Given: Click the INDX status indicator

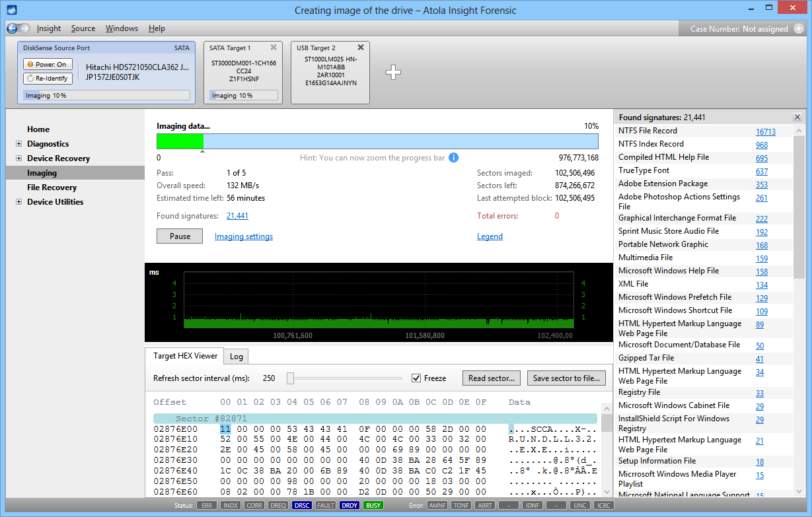Looking at the screenshot, I should tap(231, 505).
